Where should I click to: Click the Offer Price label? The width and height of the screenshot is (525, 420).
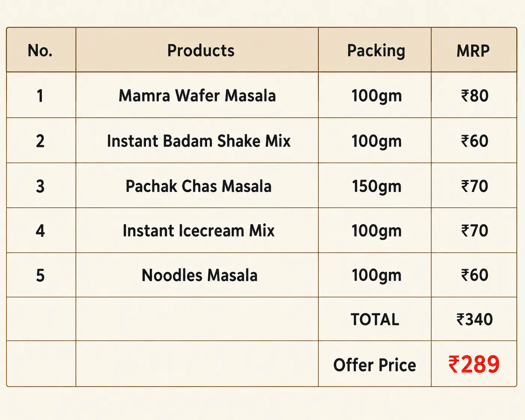[375, 365]
